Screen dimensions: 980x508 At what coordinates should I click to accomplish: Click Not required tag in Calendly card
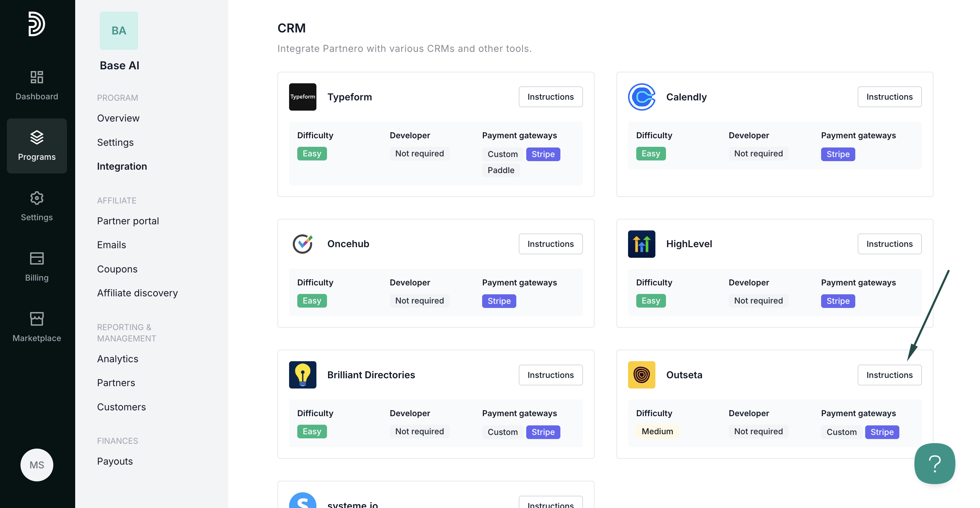coord(758,154)
